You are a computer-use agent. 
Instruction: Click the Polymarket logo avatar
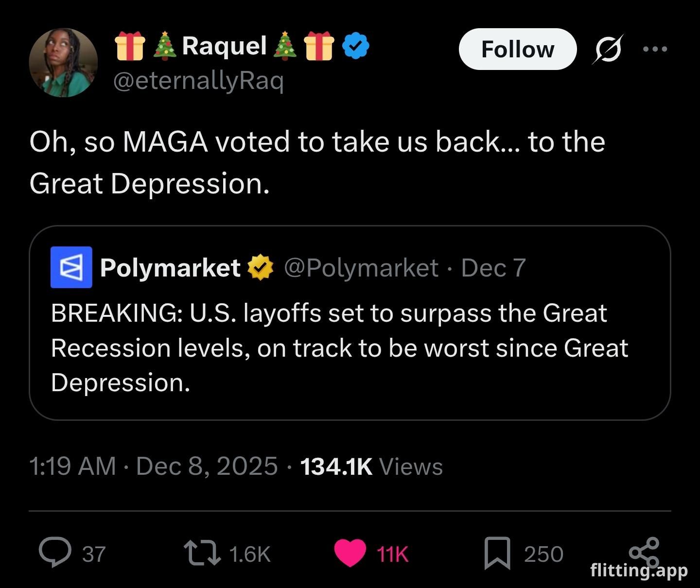[71, 267]
